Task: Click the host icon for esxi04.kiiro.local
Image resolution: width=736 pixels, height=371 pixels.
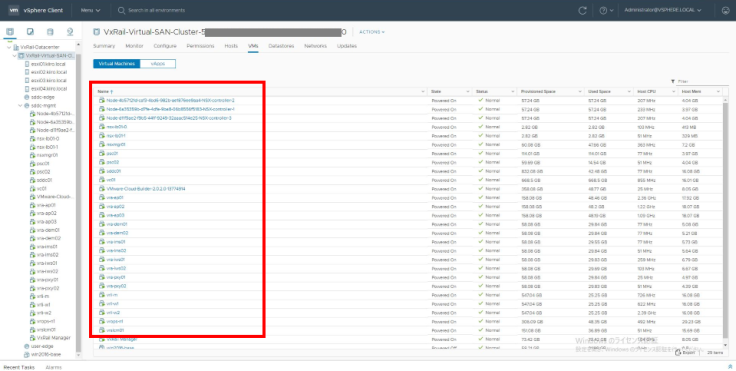Action: [27, 89]
